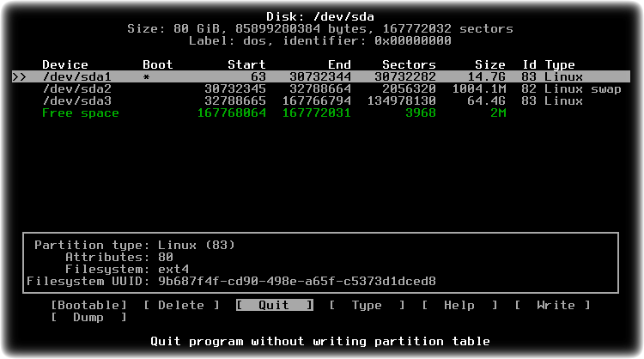Click the boot flag asterisk on sda1
This screenshot has height=359, width=644.
(x=147, y=77)
